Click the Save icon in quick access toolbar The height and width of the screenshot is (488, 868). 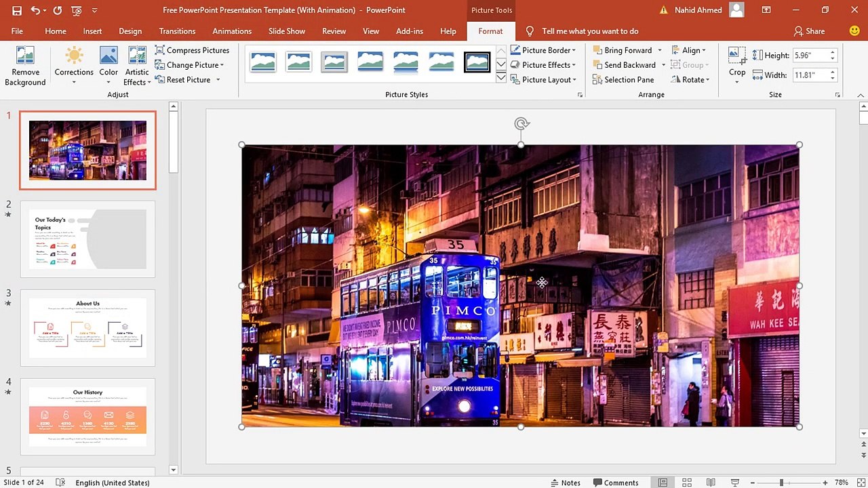pyautogui.click(x=17, y=10)
